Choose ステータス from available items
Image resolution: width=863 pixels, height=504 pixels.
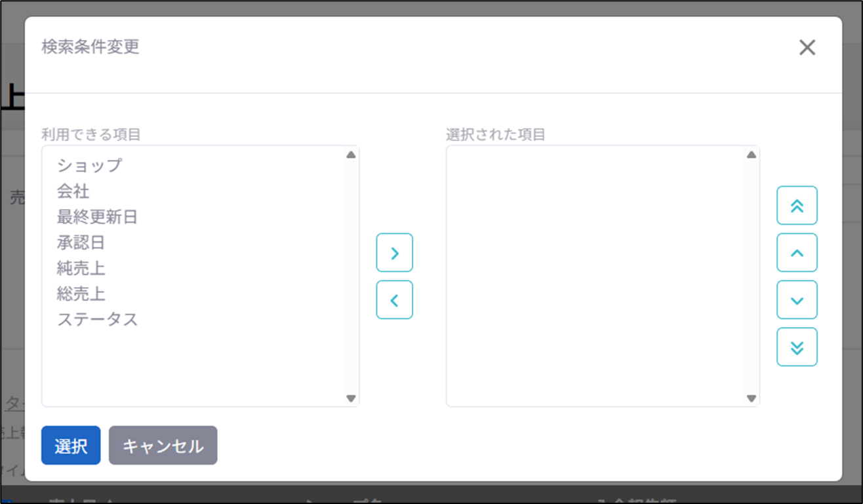point(97,320)
